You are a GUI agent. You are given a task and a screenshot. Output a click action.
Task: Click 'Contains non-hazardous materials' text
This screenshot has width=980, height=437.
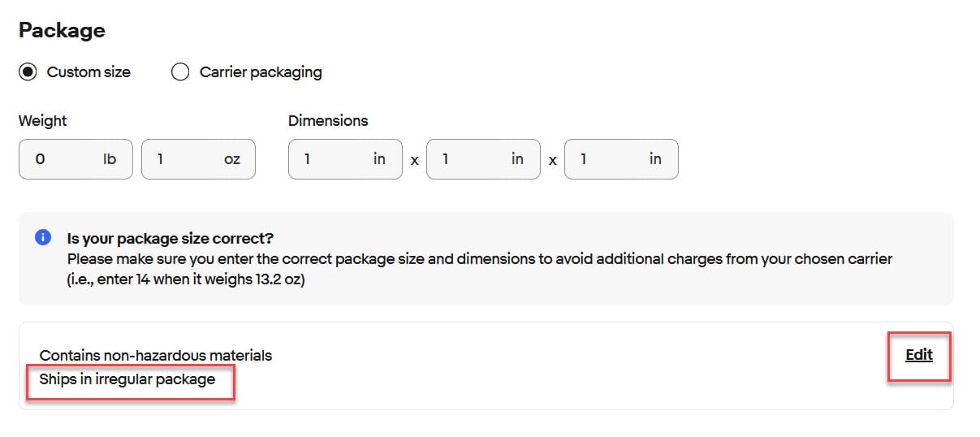click(155, 355)
